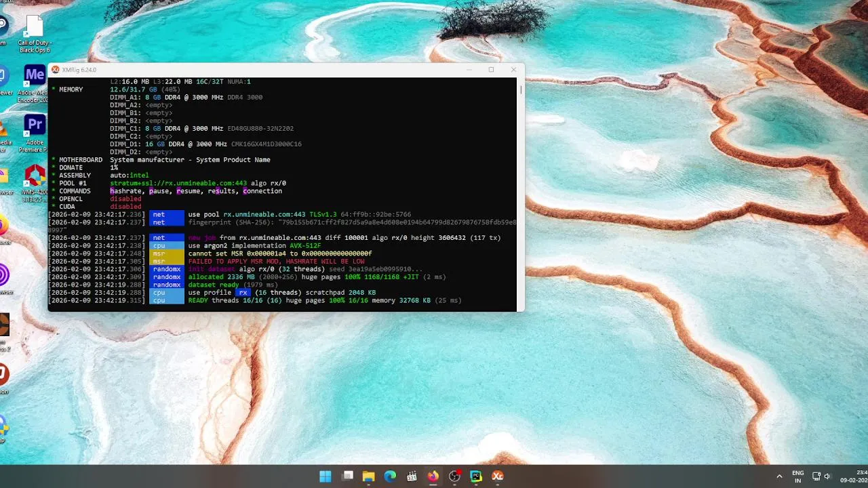The image size is (868, 488).
Task: Click the XMRig console vertical scrollbar thumb
Action: tap(521, 89)
